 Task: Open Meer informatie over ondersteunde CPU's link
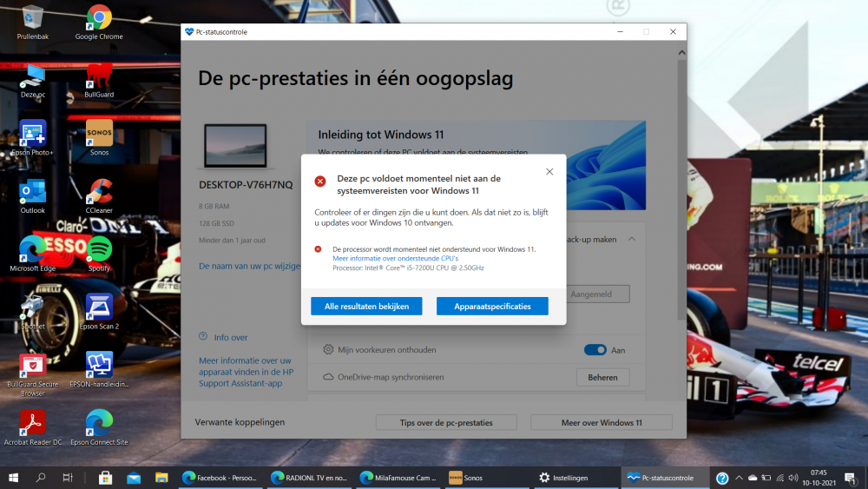[395, 259]
